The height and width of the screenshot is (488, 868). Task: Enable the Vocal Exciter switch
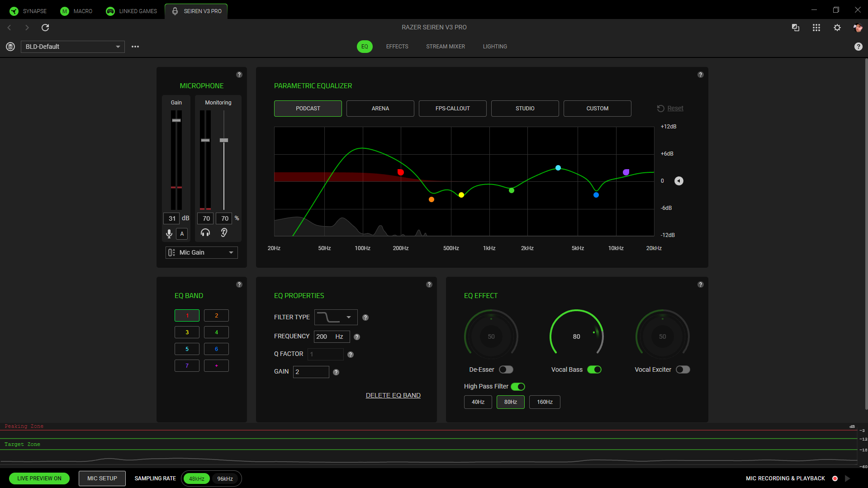[683, 370]
